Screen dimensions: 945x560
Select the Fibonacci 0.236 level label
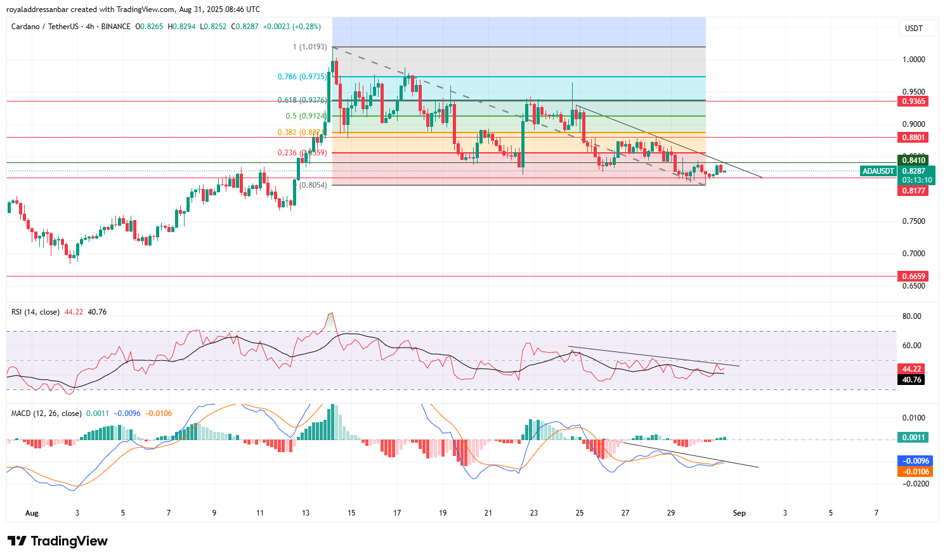[x=303, y=153]
